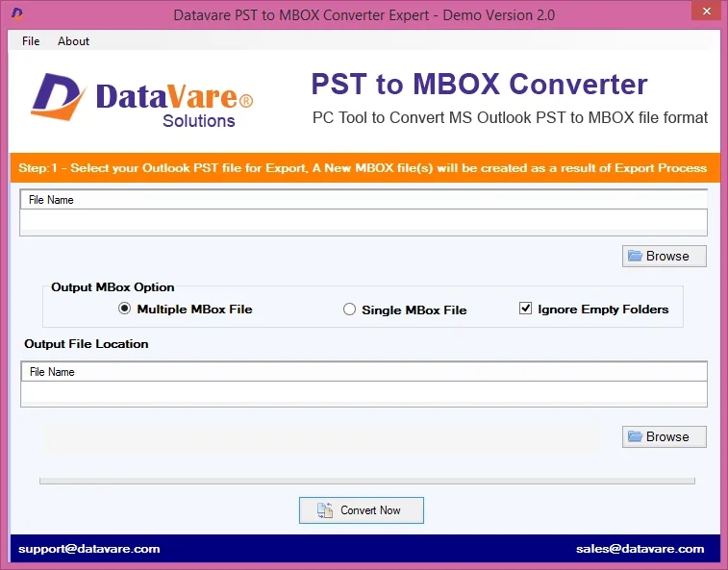Click the folder icon on the output Browse button
The image size is (728, 570).
(635, 436)
